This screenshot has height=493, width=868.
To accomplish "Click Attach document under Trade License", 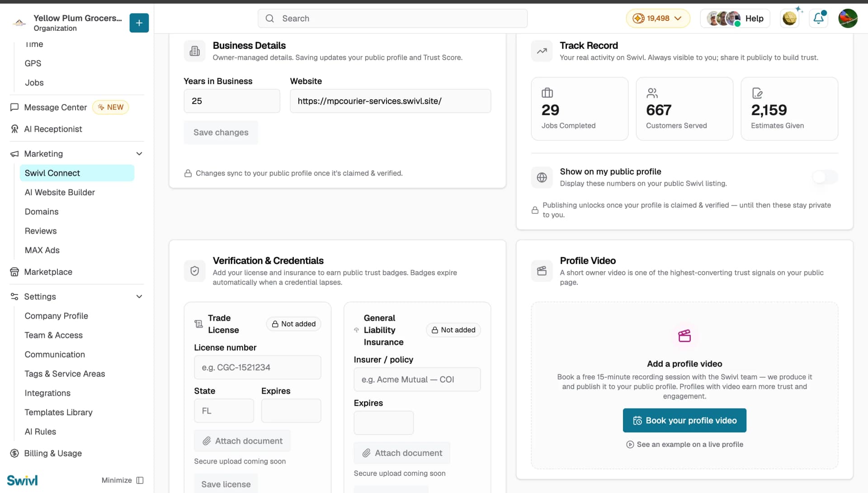I will pos(242,441).
